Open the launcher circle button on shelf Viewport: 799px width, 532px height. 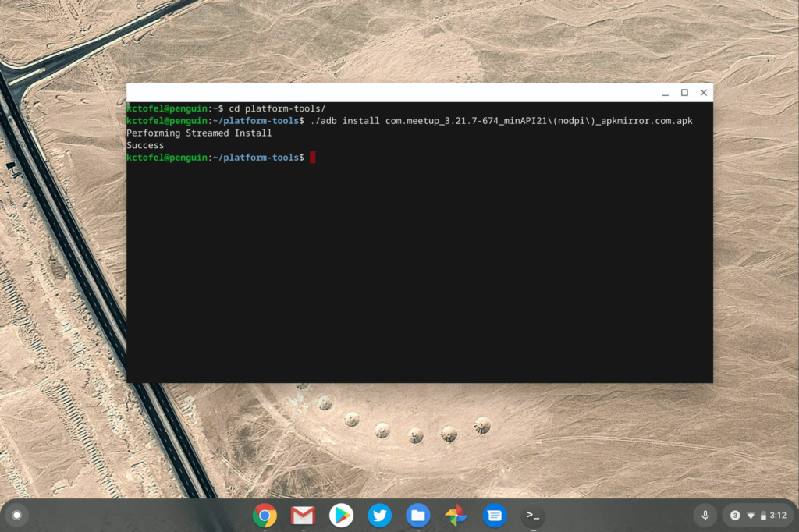click(x=16, y=515)
